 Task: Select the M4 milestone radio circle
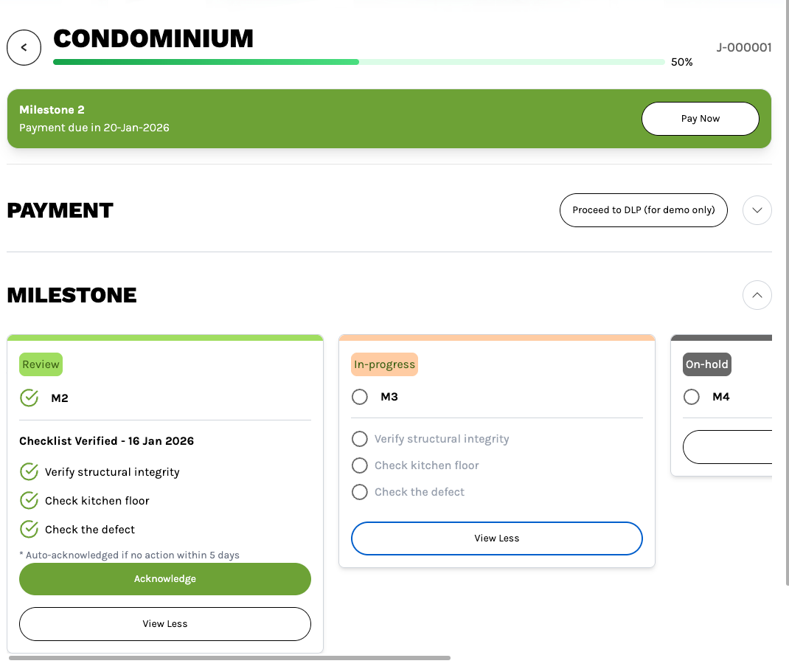(692, 398)
